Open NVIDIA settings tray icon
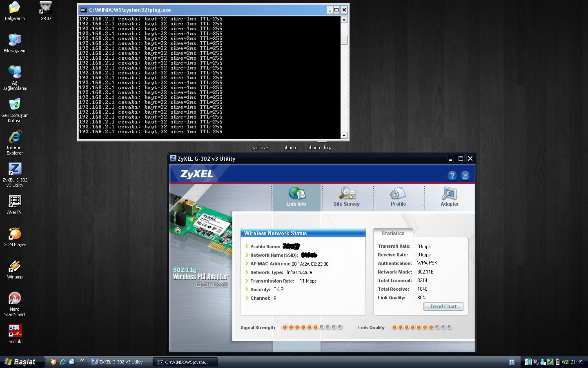Image resolution: width=588 pixels, height=368 pixels. 565,362
